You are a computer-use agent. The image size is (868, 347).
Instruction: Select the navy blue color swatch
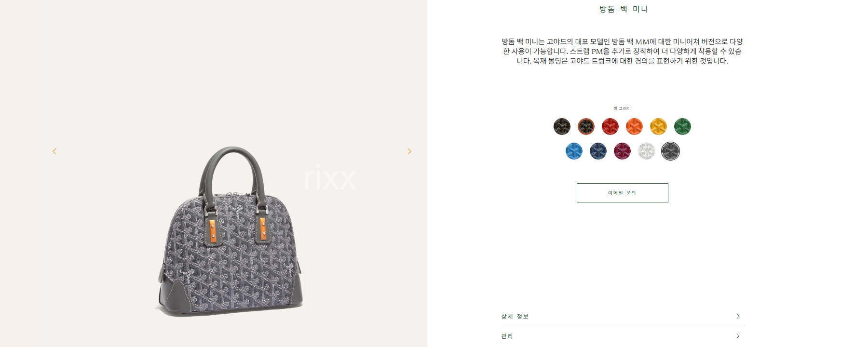(598, 151)
